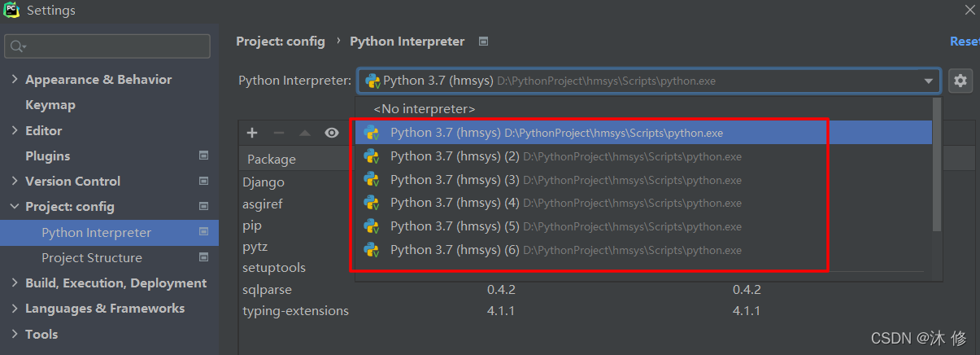Select Python 3.7 (hmsys) (5) interpreter

coord(643,226)
